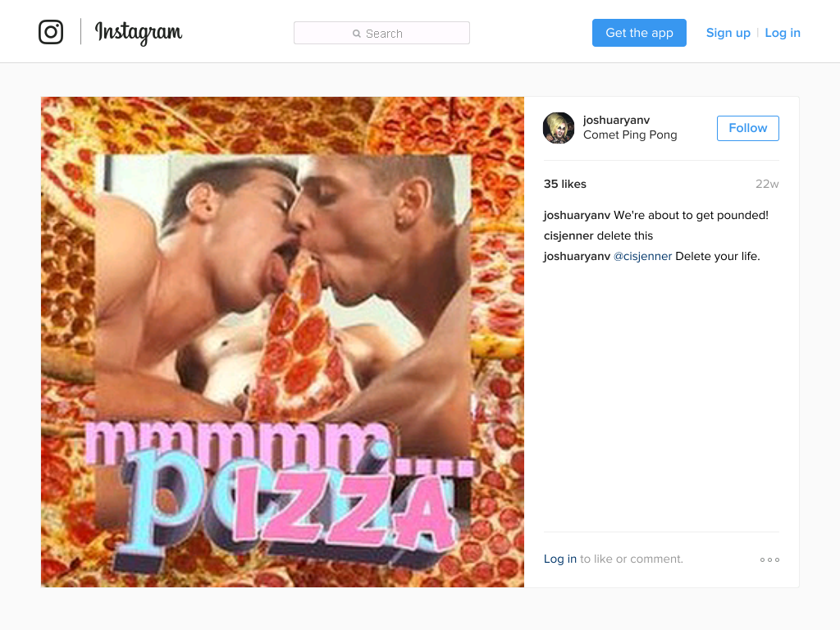Open the Sign up link
The image size is (840, 630).
pos(728,33)
